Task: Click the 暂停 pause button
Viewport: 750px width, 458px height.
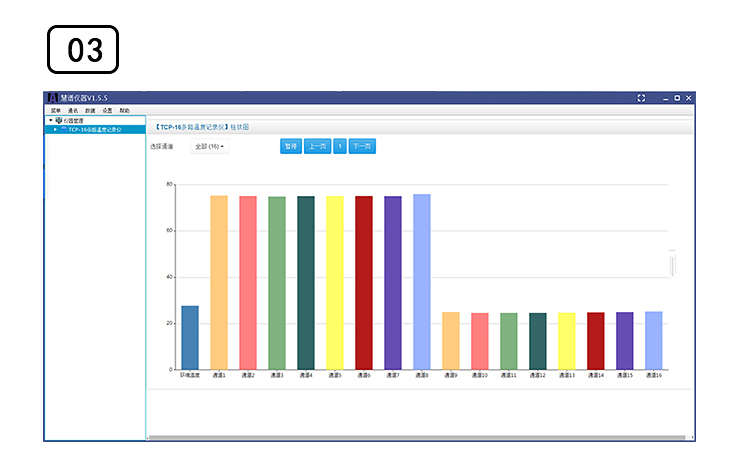Action: click(291, 146)
